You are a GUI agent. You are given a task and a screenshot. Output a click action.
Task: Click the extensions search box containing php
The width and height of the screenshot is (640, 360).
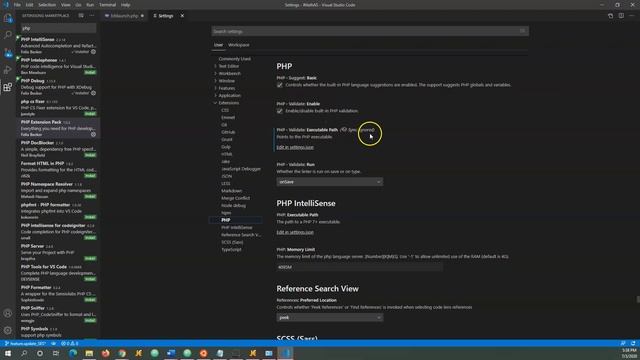pos(59,28)
